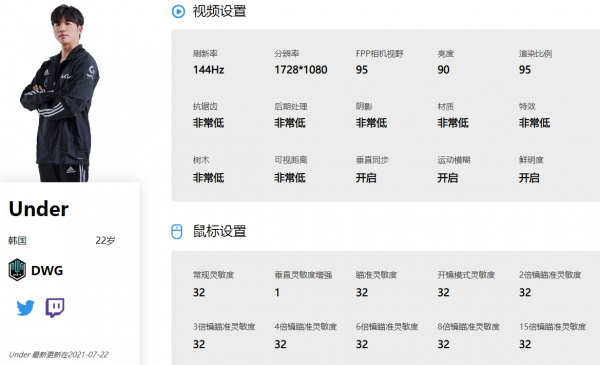Click the 亮度 label
The width and height of the screenshot is (600, 365).
click(445, 54)
